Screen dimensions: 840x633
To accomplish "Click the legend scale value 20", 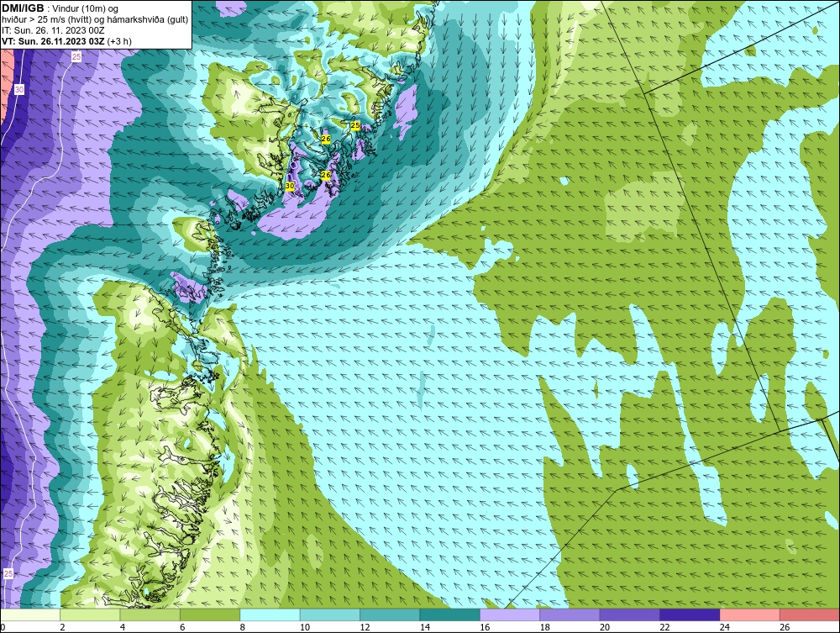I will point(605,627).
